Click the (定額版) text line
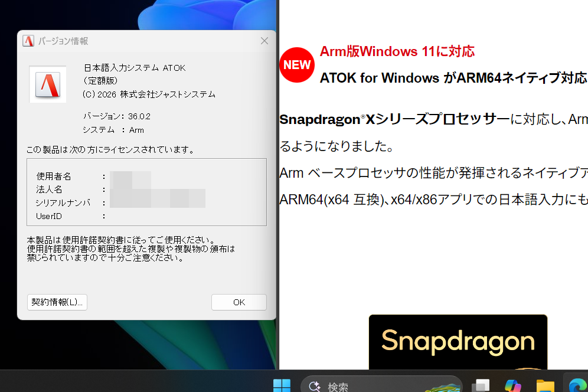 click(100, 81)
